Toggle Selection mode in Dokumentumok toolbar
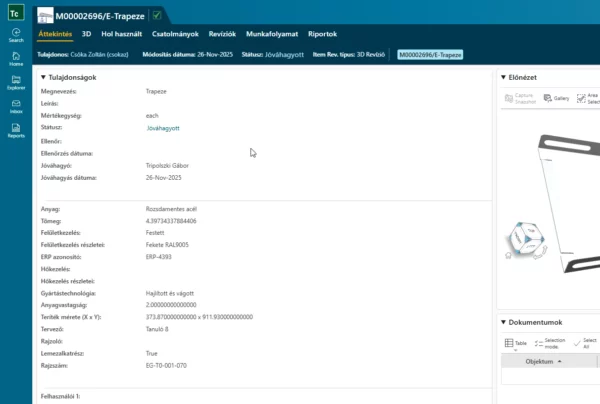 pos(550,344)
